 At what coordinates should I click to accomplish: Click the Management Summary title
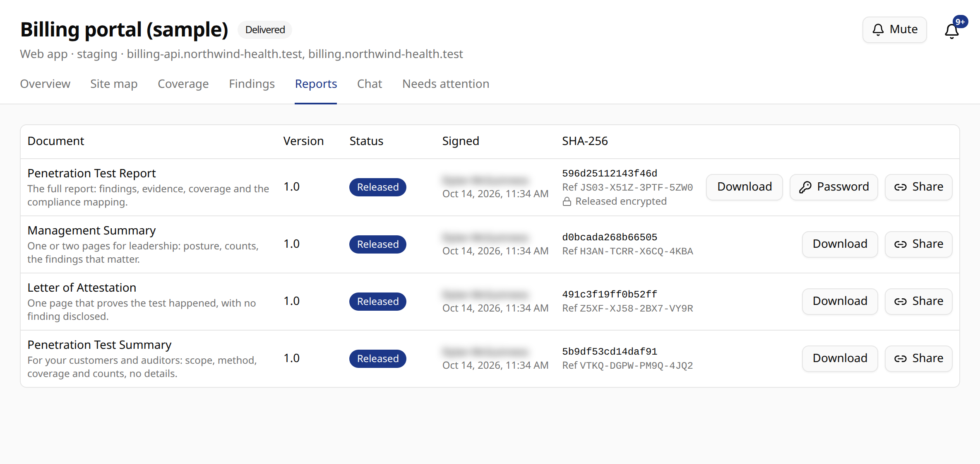coord(91,230)
